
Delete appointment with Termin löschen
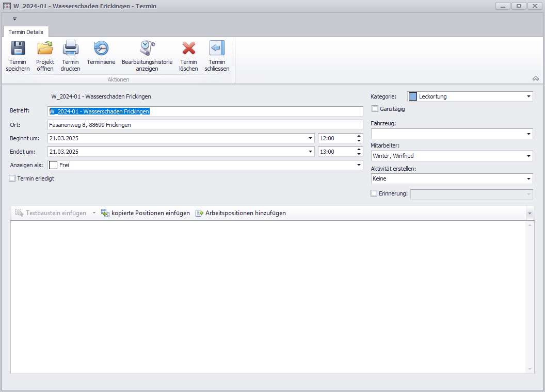coord(188,49)
